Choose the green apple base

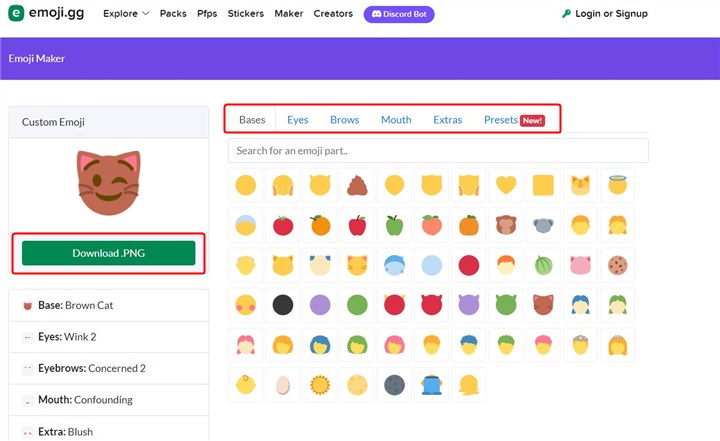pyautogui.click(x=394, y=225)
